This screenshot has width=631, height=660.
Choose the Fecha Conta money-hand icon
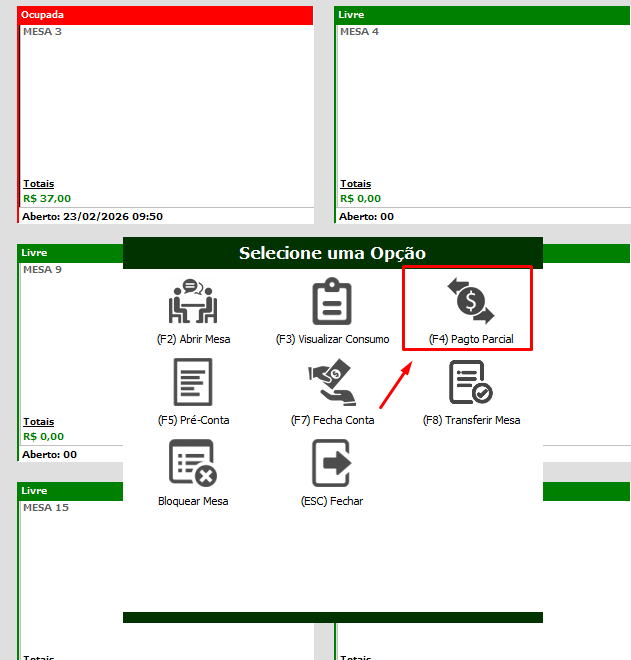332,382
